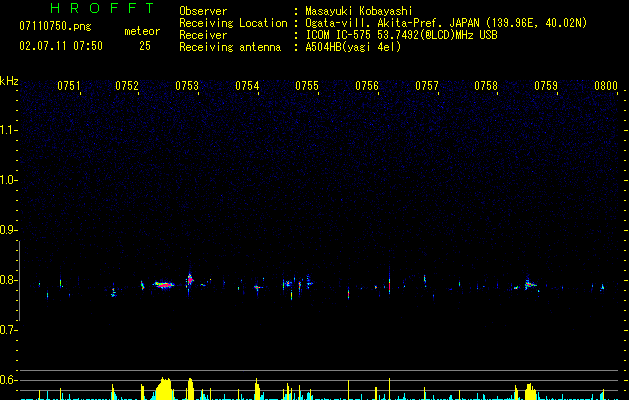Click the 0755 time marker
629x400 pixels.
click(x=307, y=86)
